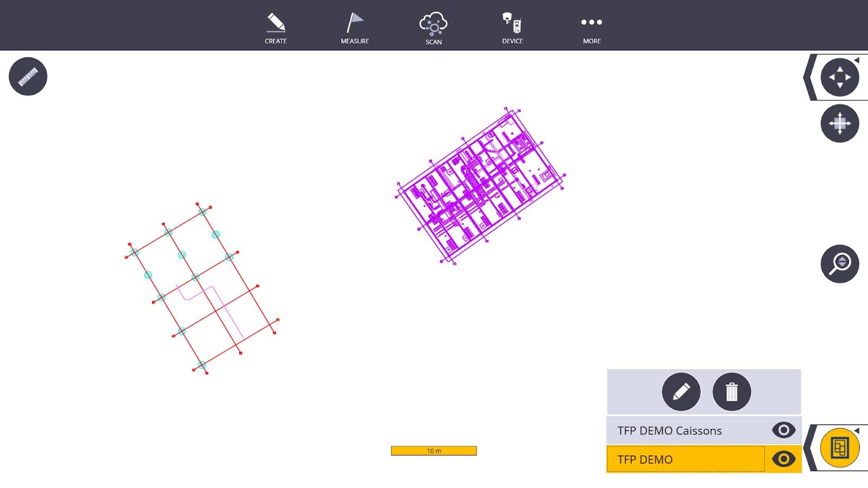Expand the navigation panel side chevron
Image resolution: width=868 pixels, height=488 pixels.
coord(810,78)
